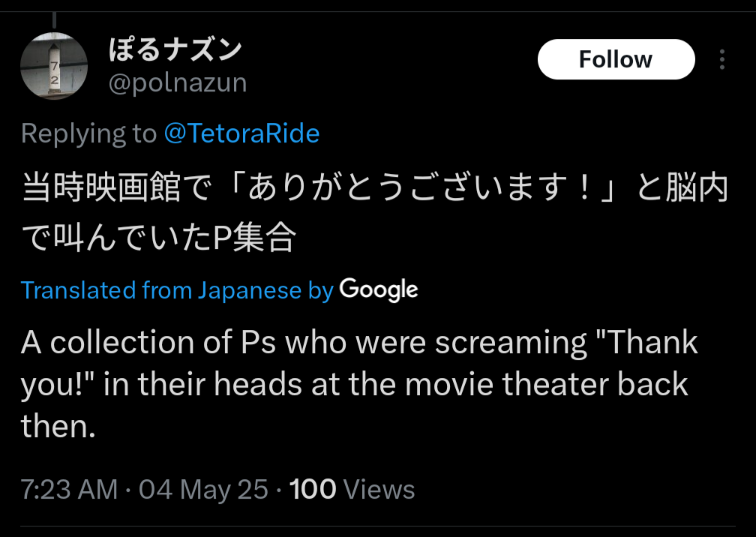Open the @TetoraRide profile link
756x537 pixels.
[241, 133]
